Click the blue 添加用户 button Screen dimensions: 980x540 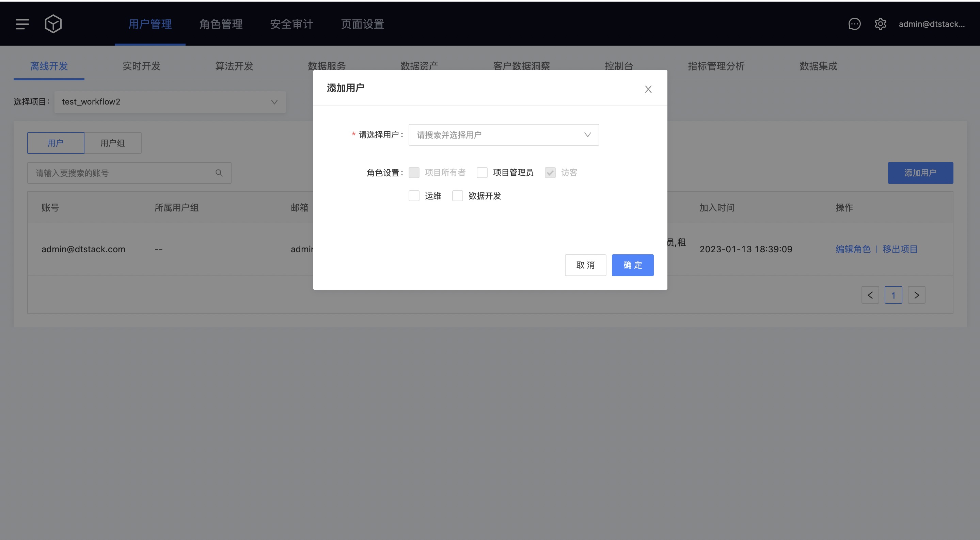921,173
